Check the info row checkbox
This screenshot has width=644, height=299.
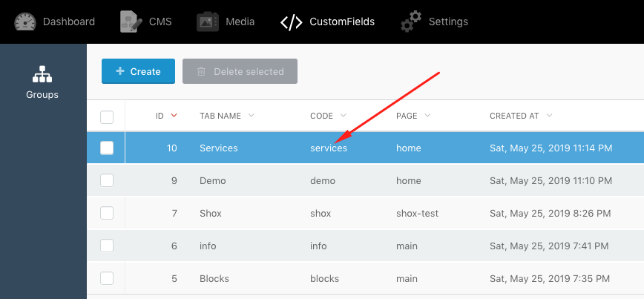click(x=107, y=246)
